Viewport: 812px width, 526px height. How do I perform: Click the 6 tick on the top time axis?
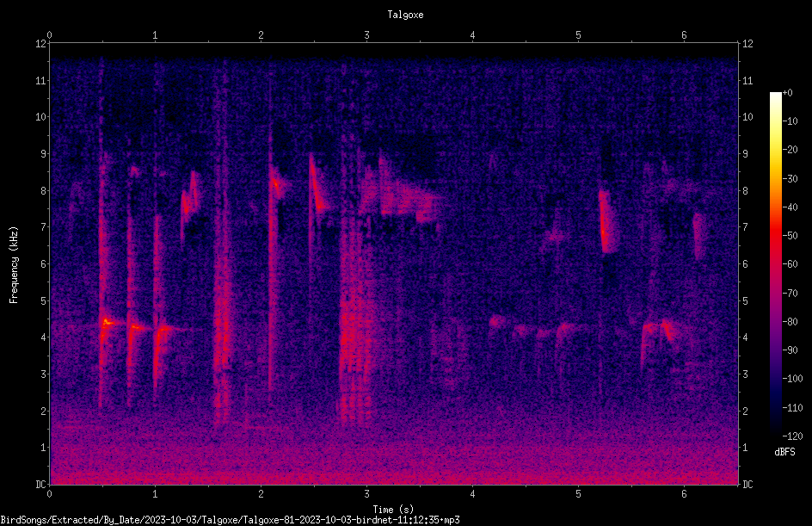point(684,35)
